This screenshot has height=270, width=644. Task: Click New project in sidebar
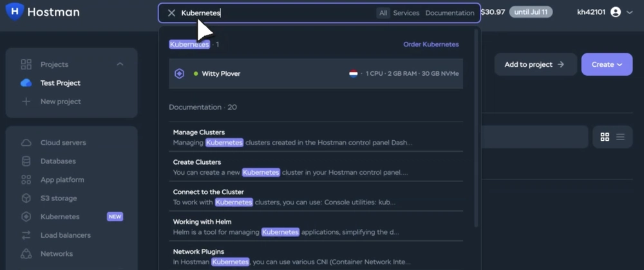point(61,102)
